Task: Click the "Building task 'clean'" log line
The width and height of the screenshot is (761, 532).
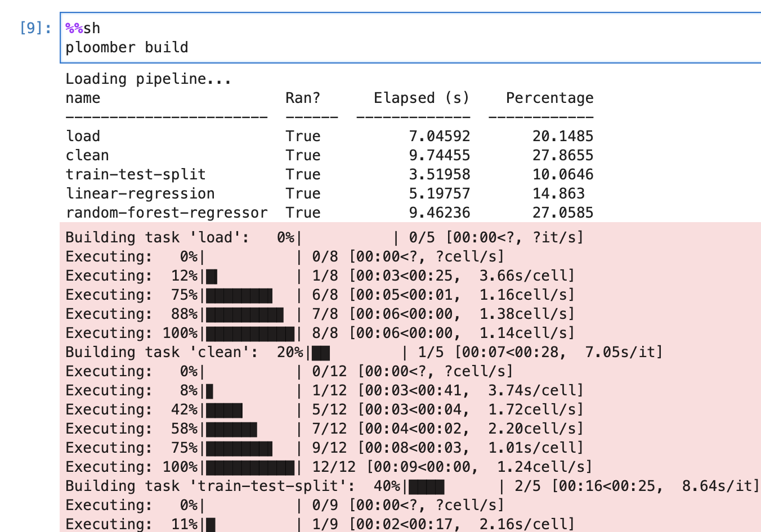Action: pos(364,352)
